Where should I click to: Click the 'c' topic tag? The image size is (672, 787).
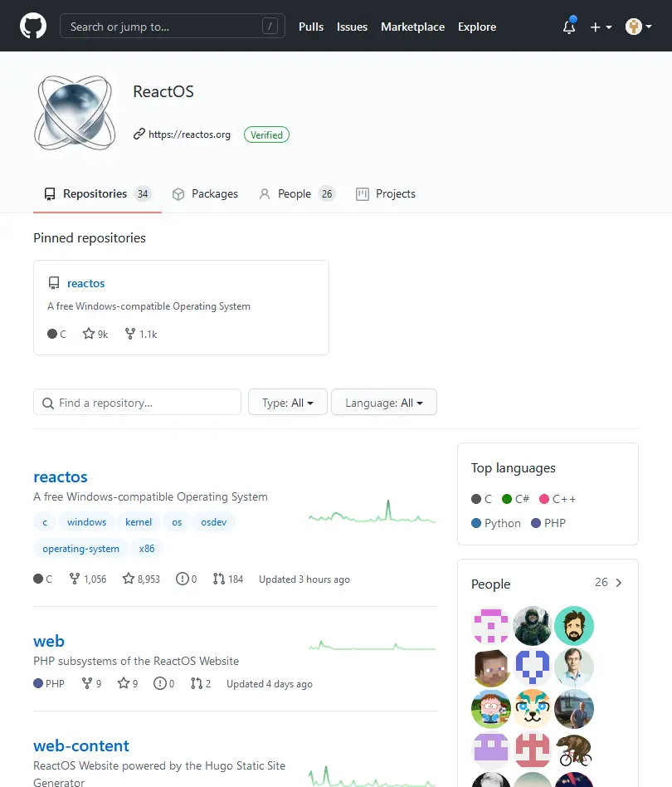click(x=45, y=522)
